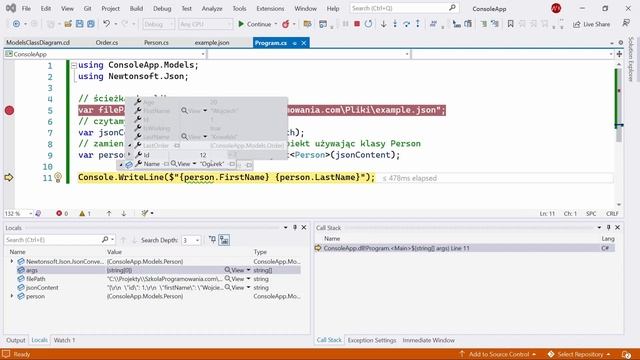Click the error count indicator
The width and height of the screenshot is (640, 360).
point(62,213)
